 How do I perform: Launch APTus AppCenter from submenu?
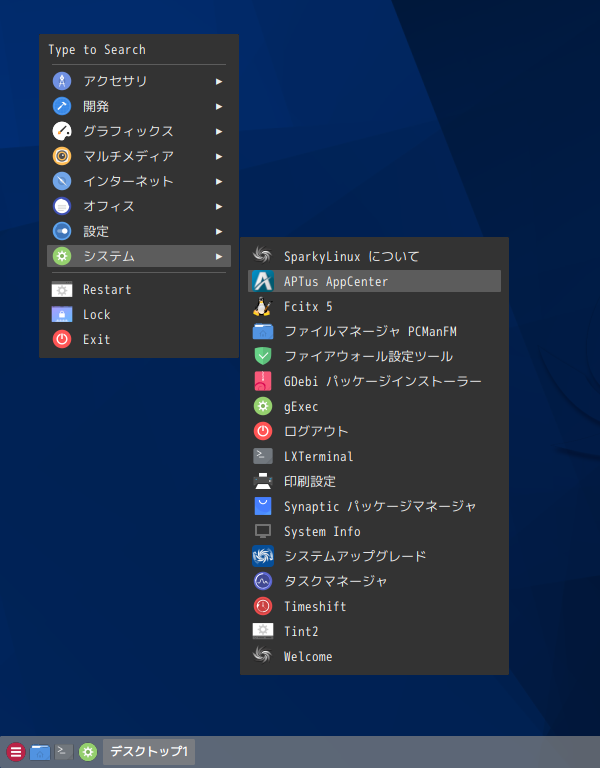[374, 281]
